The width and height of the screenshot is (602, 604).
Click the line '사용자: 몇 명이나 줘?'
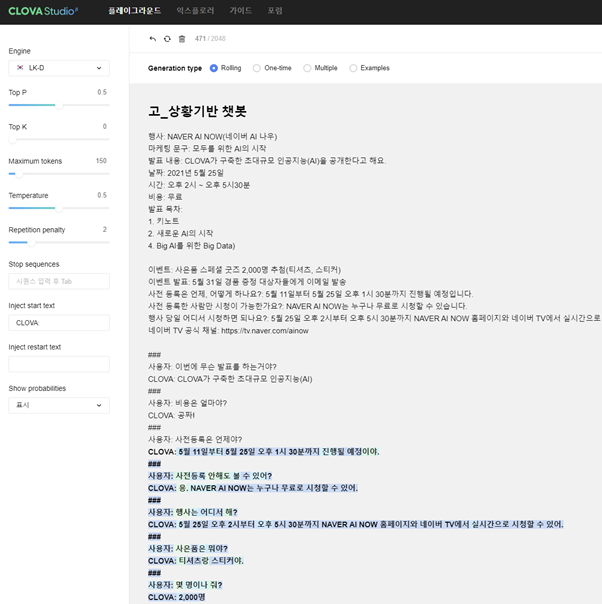click(x=185, y=585)
